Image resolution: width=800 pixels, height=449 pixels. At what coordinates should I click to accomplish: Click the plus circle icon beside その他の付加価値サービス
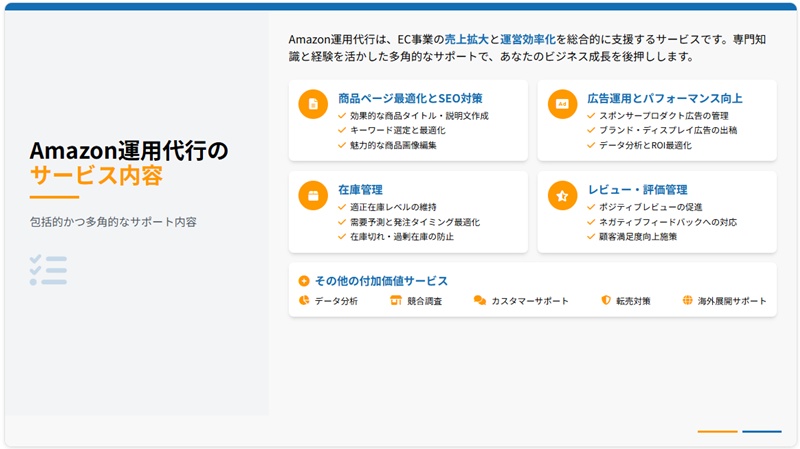click(x=304, y=281)
